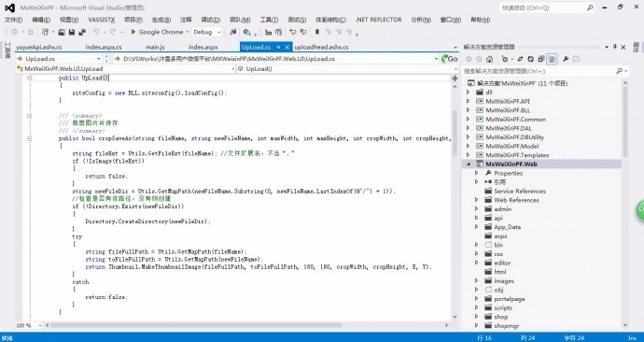644x342 pixels.
Task: Click the Solution Explorer search magnifier icon
Action: point(620,71)
